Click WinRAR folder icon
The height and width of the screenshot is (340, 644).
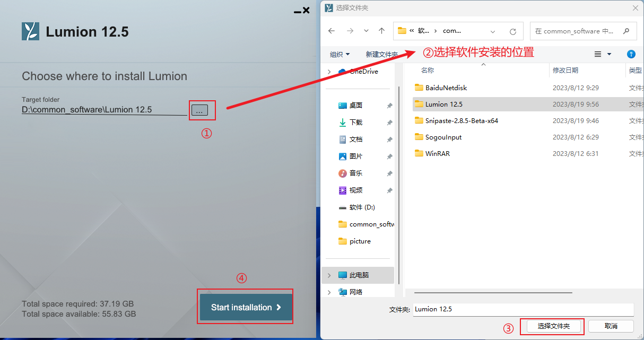point(419,153)
